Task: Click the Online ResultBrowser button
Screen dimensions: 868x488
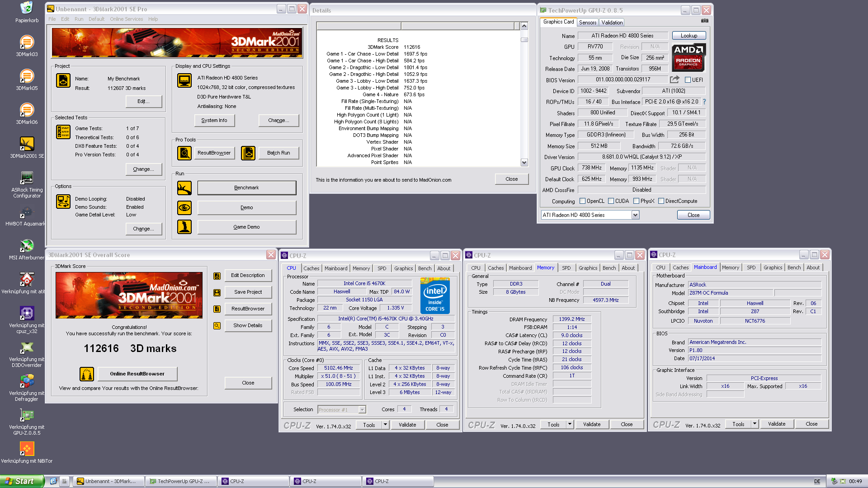Action: tap(137, 374)
